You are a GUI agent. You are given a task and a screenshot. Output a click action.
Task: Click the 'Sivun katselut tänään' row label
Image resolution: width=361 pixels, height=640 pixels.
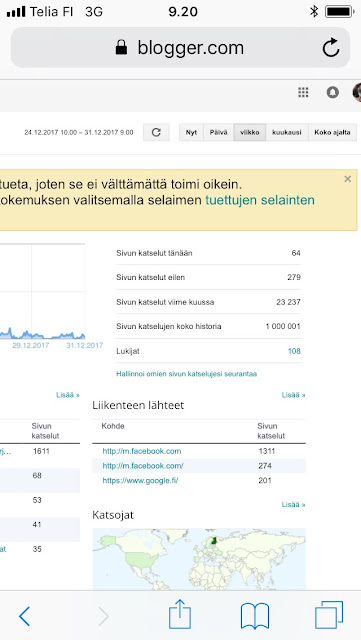click(154, 253)
